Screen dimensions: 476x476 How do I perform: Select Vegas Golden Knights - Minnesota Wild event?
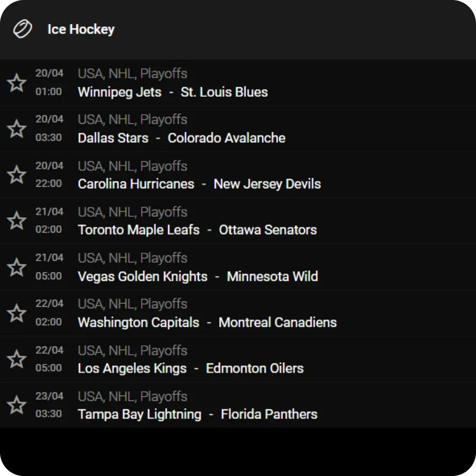tap(238, 267)
